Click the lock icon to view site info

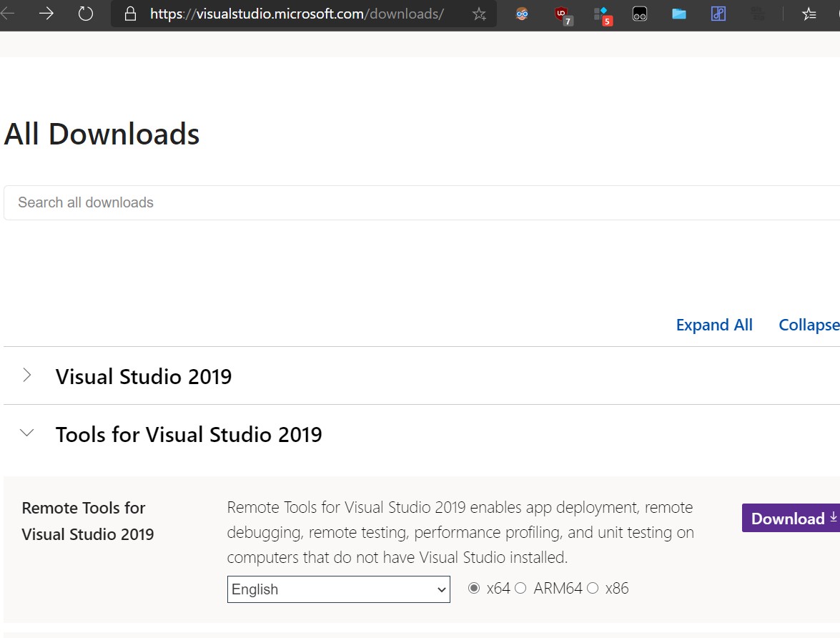pos(130,14)
